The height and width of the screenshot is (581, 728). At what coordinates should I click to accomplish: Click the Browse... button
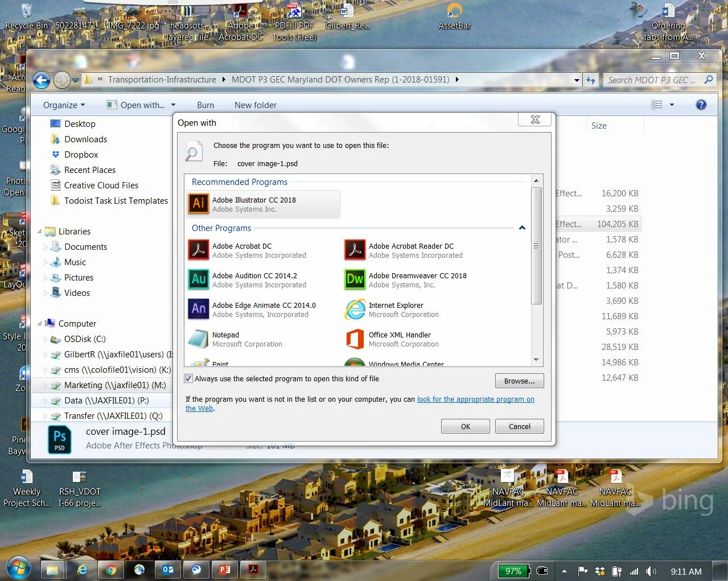pos(520,381)
